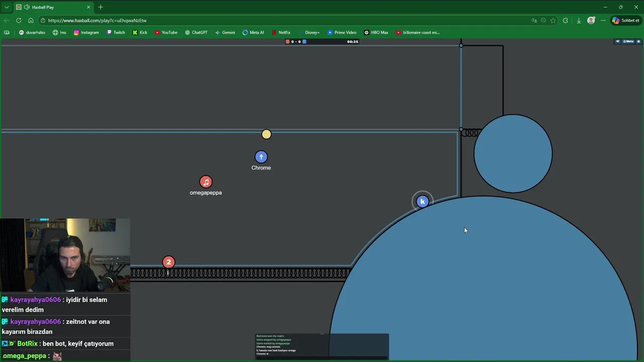
Task: Click the red player disc numbered 2
Action: [169, 262]
